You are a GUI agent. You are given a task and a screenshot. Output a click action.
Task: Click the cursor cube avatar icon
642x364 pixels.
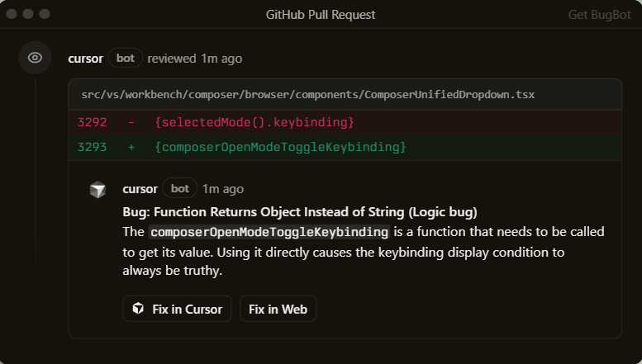click(98, 190)
